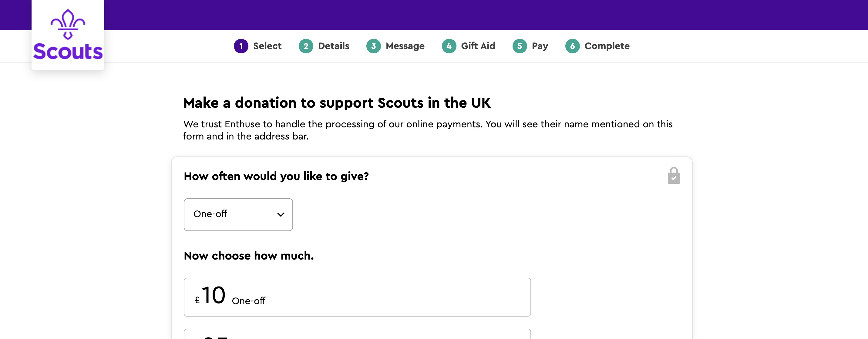Click the Scouts fleur-de-lis logo

(x=68, y=35)
